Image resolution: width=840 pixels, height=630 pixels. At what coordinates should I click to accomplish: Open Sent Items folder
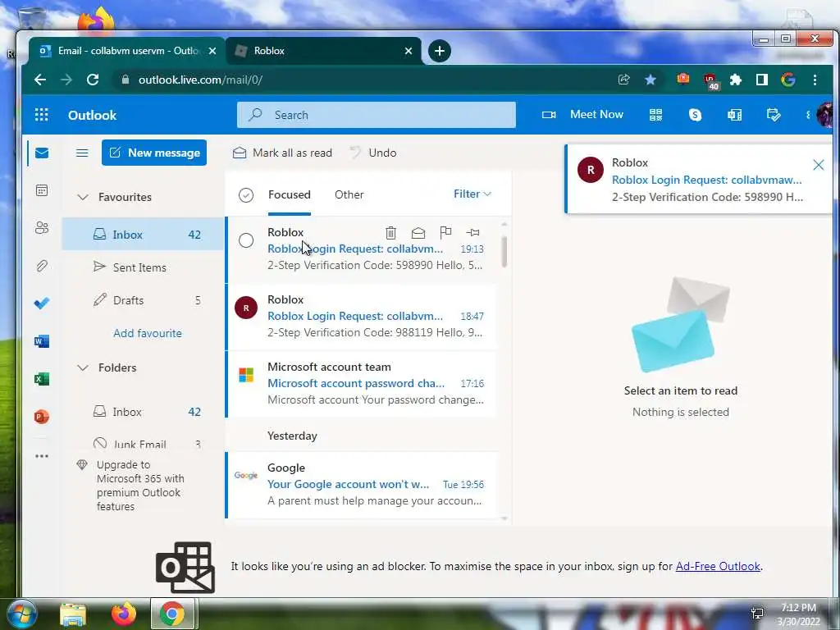coord(143,267)
